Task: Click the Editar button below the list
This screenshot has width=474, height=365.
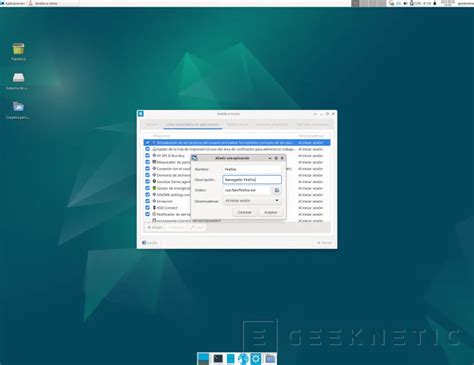Action: point(197,227)
